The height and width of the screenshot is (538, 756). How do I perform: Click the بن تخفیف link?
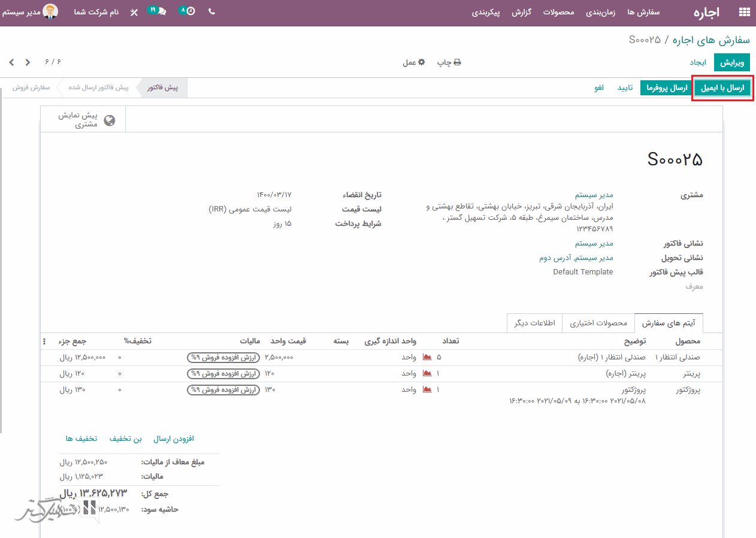(x=125, y=439)
